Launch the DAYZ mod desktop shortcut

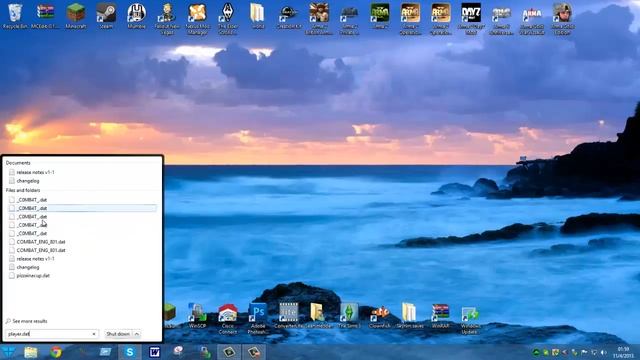click(471, 19)
